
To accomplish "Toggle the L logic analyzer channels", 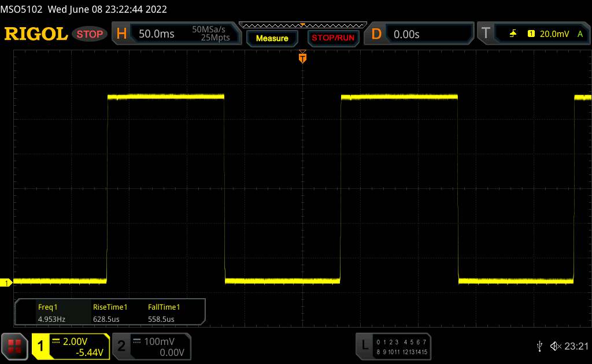I will pyautogui.click(x=364, y=346).
